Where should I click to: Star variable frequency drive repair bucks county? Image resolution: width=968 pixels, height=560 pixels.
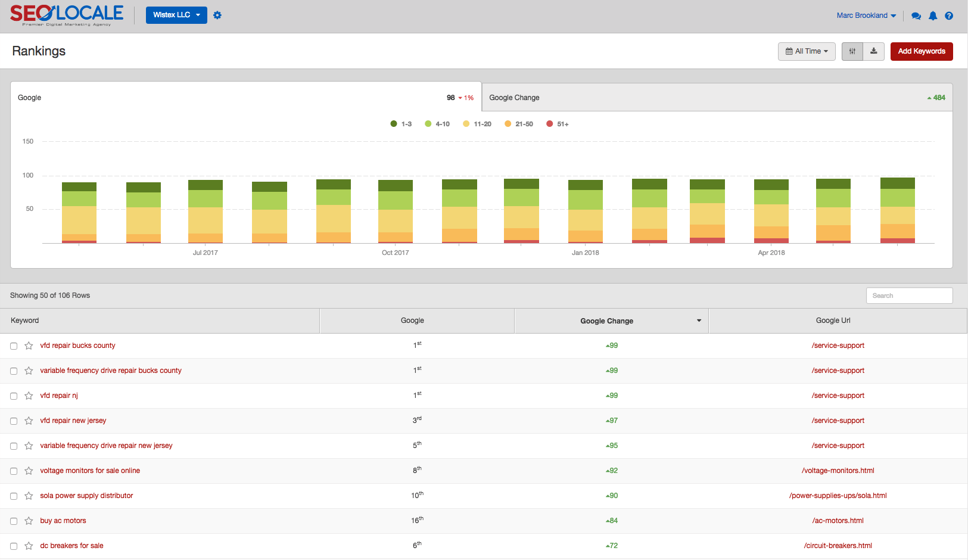[x=29, y=371]
